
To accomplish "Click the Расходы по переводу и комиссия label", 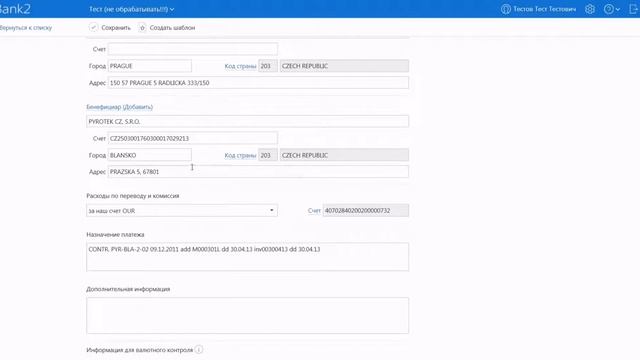I will point(133,196).
